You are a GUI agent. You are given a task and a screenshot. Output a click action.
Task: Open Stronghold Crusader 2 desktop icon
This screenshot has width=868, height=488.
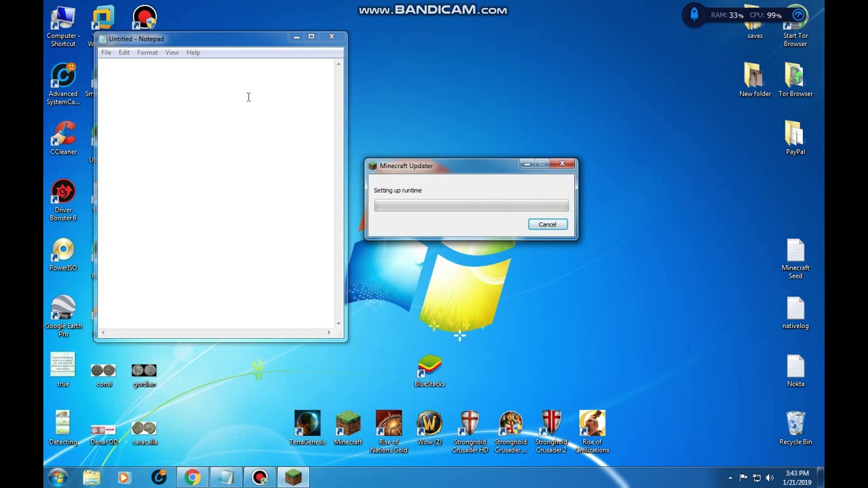(x=551, y=432)
